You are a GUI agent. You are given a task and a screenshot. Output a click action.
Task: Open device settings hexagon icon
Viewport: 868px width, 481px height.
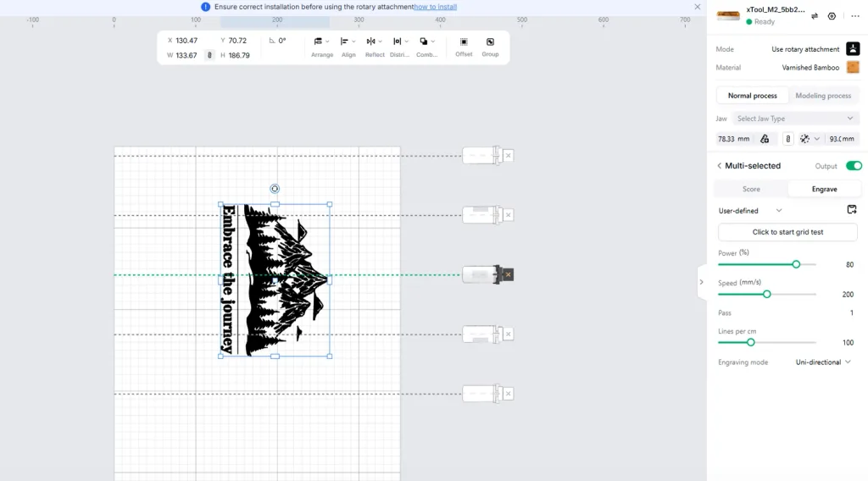point(832,16)
